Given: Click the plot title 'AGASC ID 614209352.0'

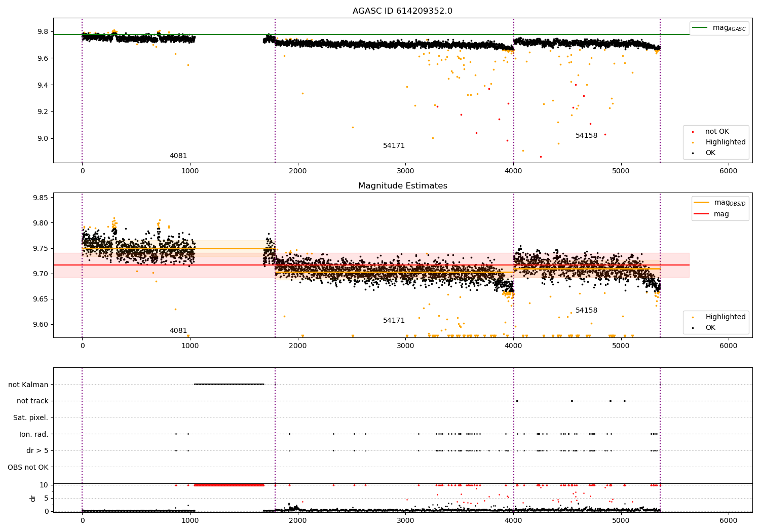Looking at the screenshot, I should [x=402, y=11].
